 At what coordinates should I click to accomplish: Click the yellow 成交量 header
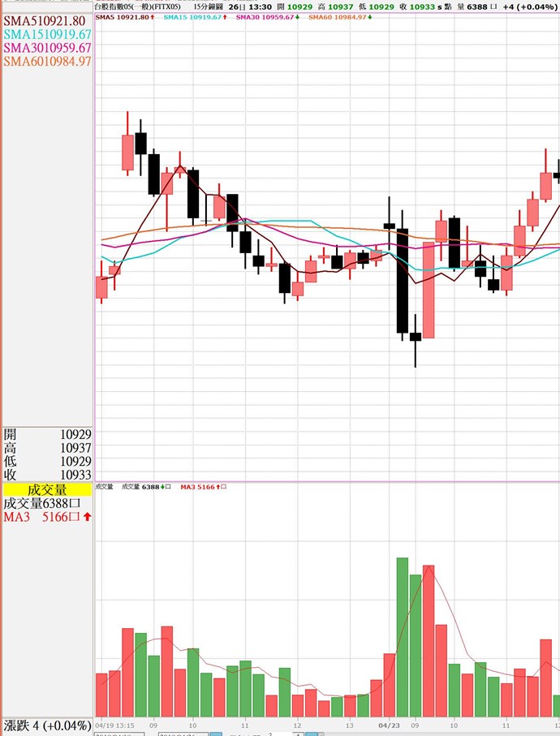(47, 489)
